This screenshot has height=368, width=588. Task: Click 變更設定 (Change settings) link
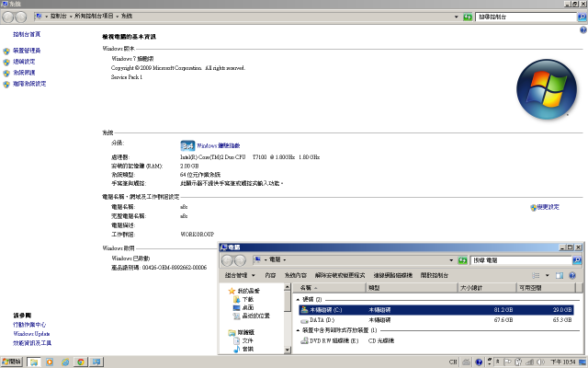(548, 207)
